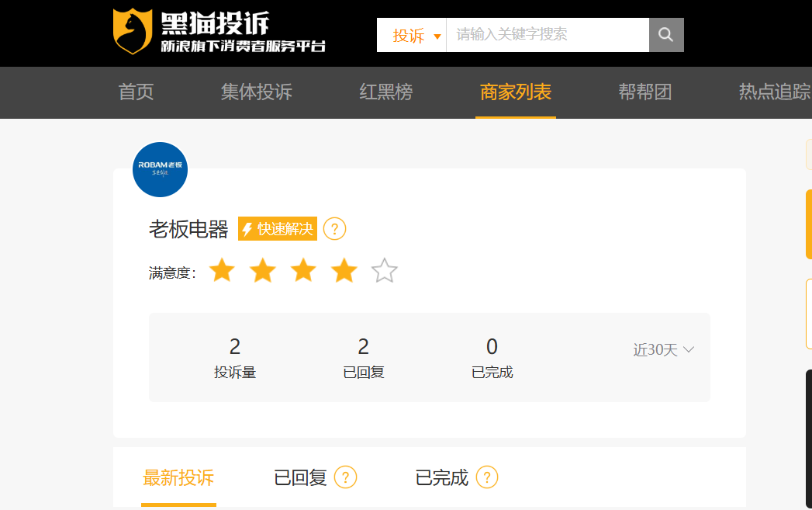
Task: Click the fourth satisfaction star
Action: pos(344,270)
